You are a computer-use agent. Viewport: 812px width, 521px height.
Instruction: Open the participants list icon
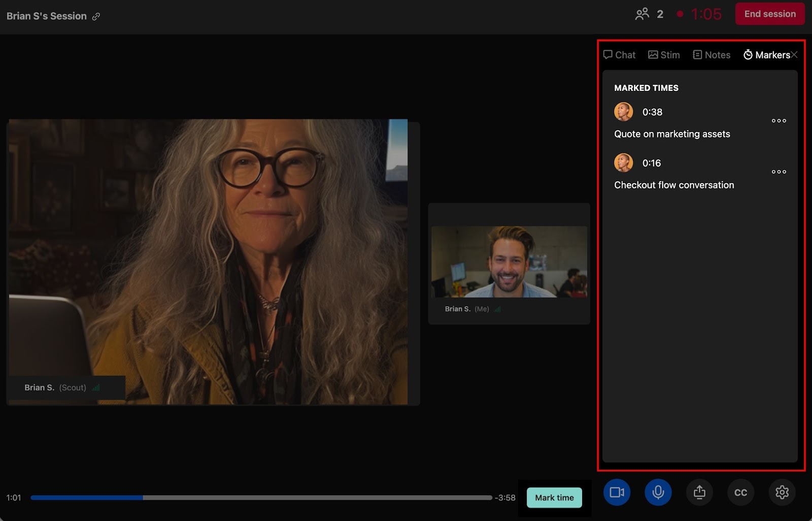[642, 14]
